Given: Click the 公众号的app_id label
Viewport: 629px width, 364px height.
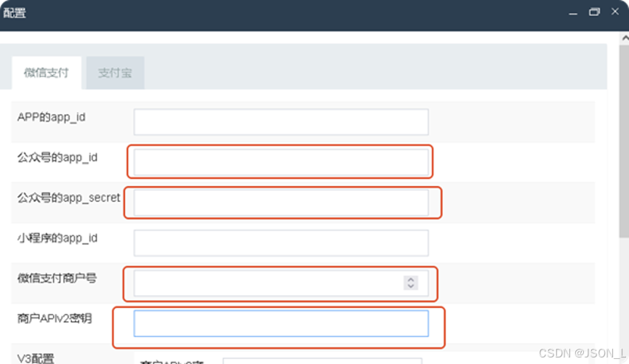Looking at the screenshot, I should tap(57, 158).
